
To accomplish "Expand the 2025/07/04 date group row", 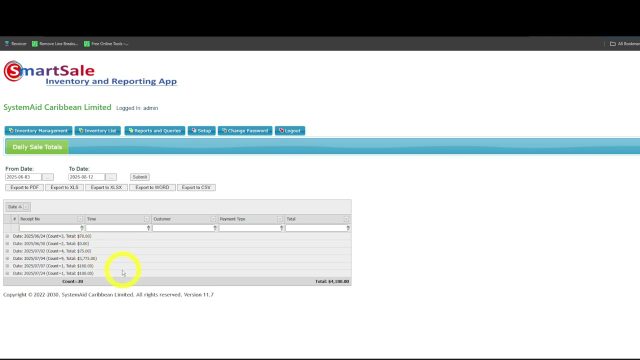I will tap(7, 258).
